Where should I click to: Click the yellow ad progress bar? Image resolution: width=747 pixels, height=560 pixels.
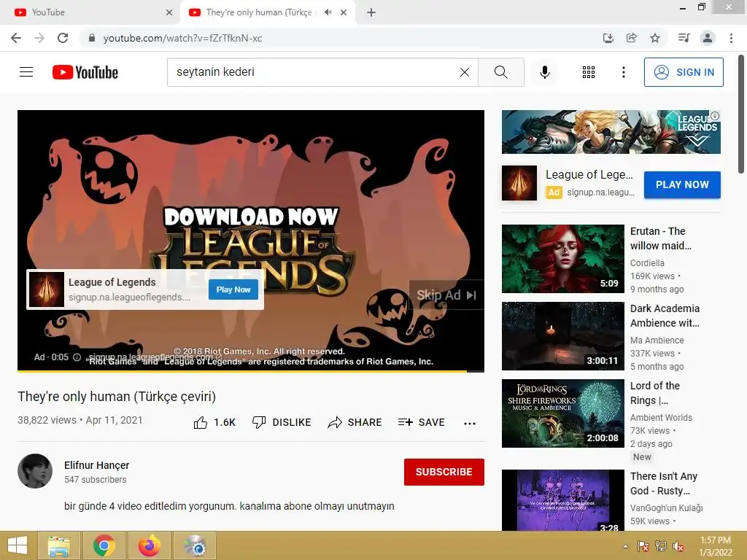point(242,370)
